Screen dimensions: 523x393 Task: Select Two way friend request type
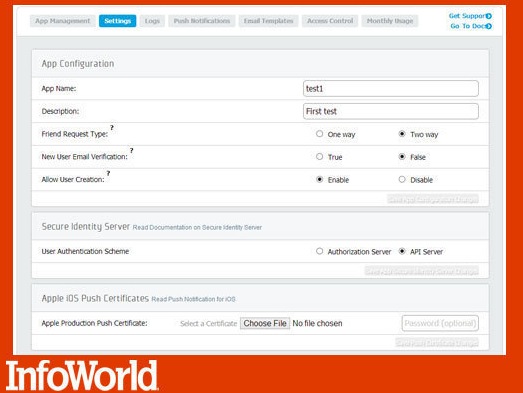[x=402, y=134]
